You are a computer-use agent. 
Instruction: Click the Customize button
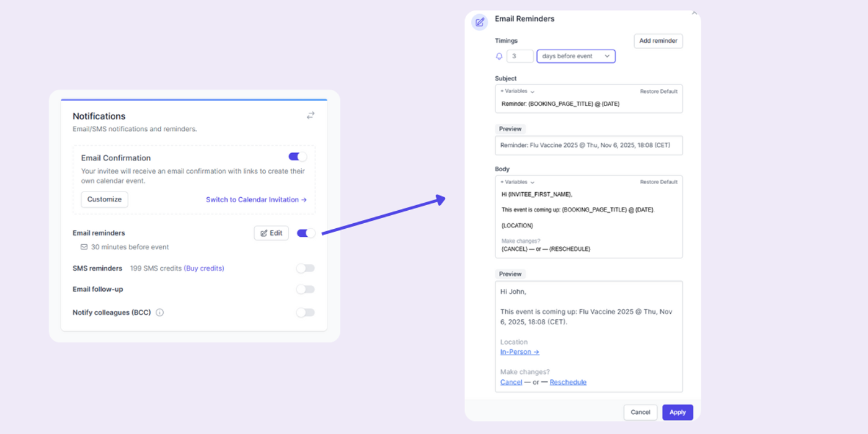tap(104, 199)
